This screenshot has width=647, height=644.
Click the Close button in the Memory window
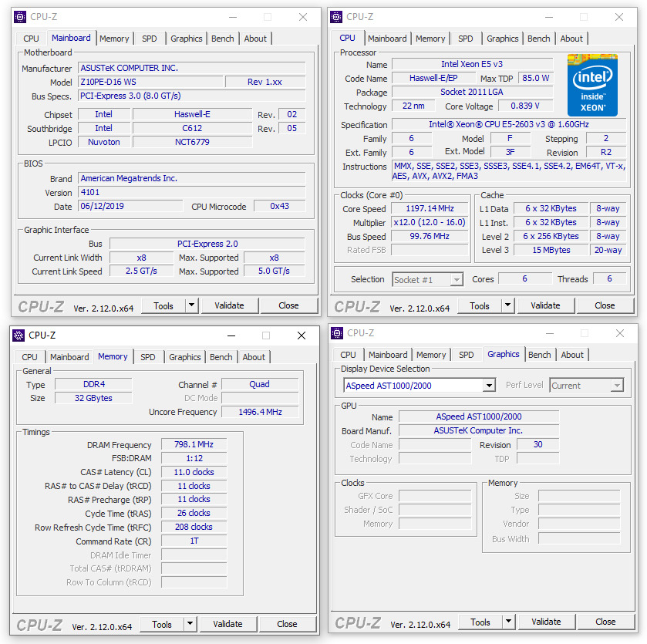pos(287,624)
